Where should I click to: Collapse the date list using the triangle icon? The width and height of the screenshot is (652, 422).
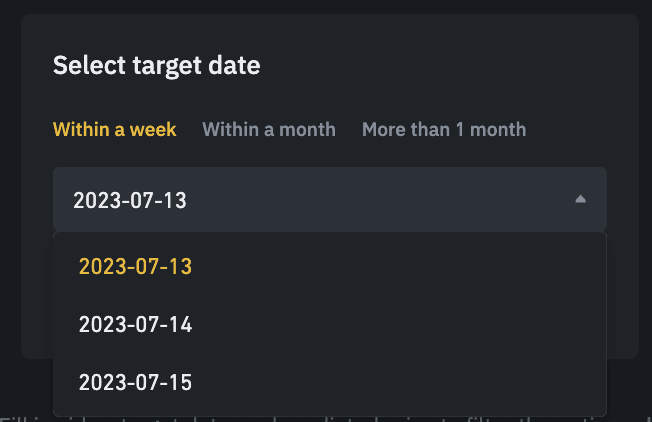coord(580,200)
